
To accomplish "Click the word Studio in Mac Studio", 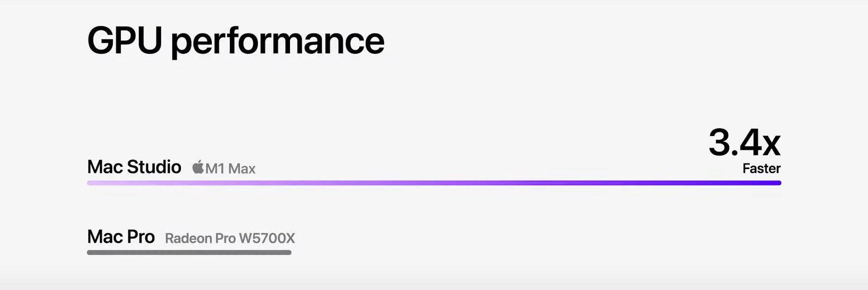I will (x=154, y=167).
